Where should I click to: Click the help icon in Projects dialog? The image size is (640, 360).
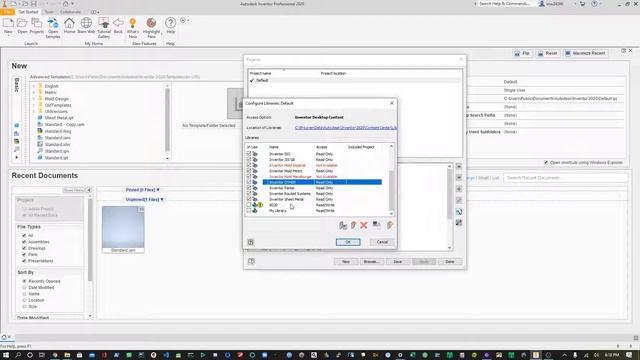tap(251, 261)
